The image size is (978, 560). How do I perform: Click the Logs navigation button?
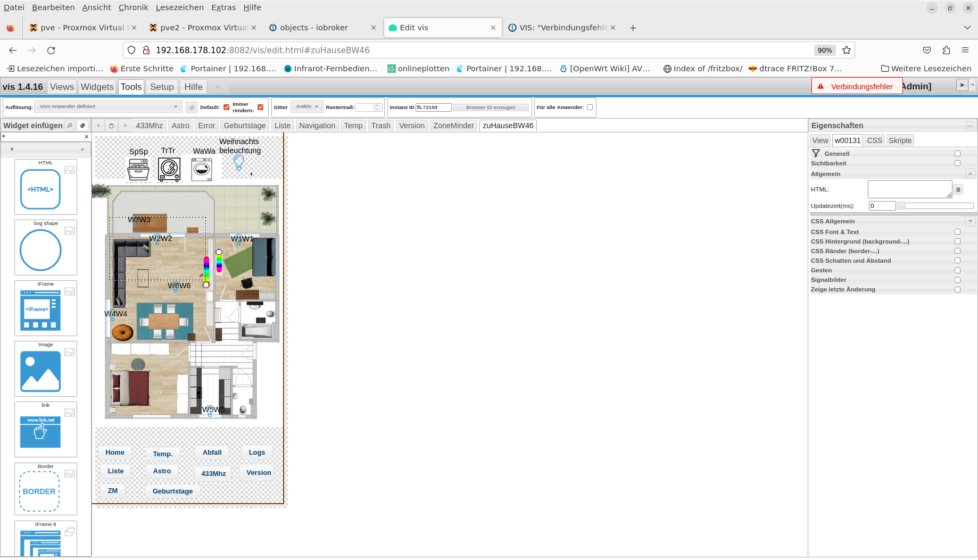pyautogui.click(x=256, y=453)
